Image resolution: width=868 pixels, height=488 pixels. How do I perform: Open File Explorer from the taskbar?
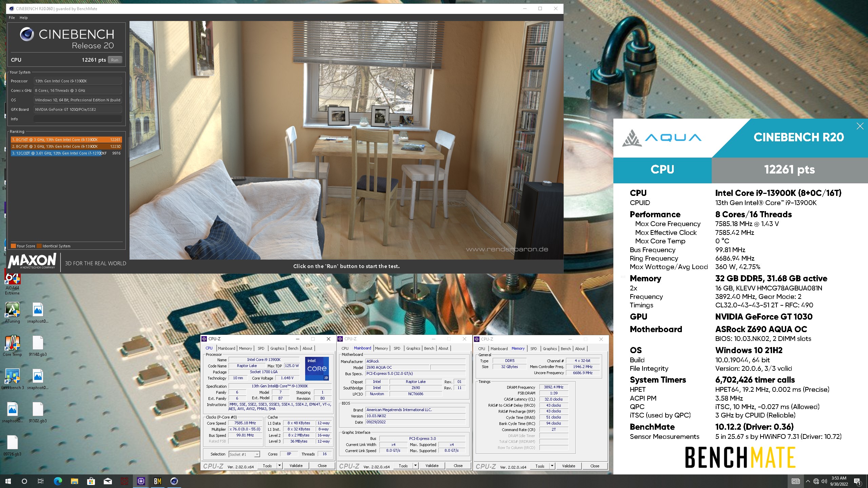pos(74,481)
